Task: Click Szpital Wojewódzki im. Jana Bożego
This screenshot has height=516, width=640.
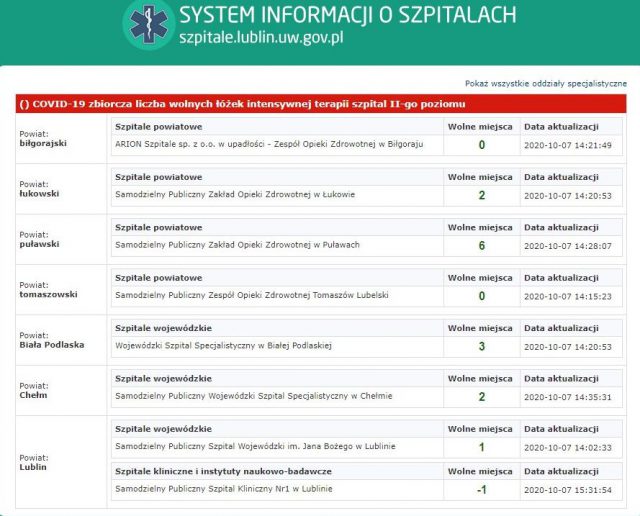Action: pyautogui.click(x=255, y=446)
